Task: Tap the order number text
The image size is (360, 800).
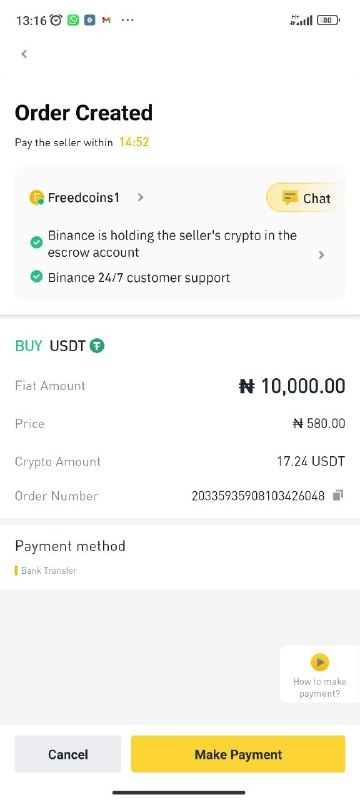Action: point(258,495)
